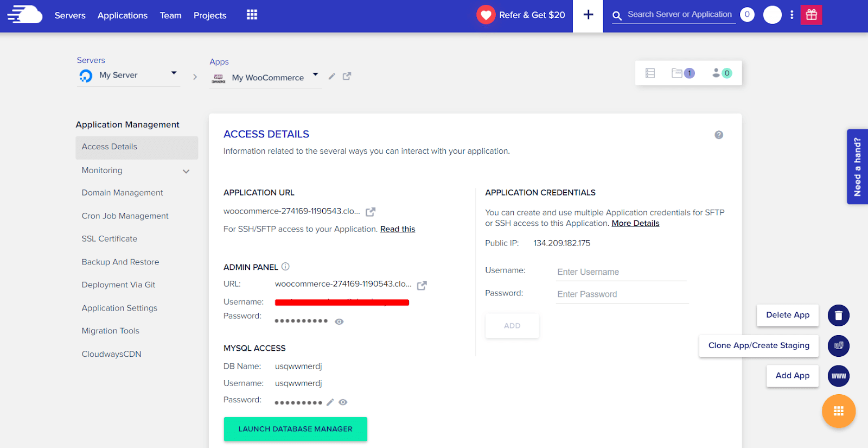Open the three-dot more menu in header
Image resolution: width=868 pixels, height=448 pixels.
tap(792, 15)
